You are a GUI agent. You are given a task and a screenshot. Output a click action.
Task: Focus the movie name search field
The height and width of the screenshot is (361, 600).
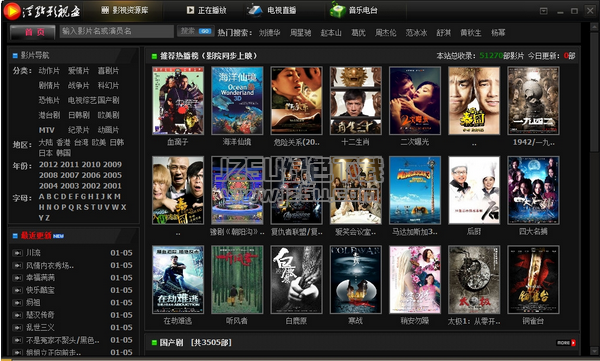(117, 31)
